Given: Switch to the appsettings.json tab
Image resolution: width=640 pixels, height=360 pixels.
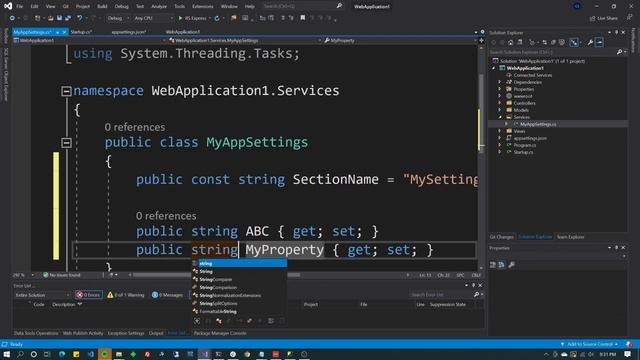Looking at the screenshot, I should (129, 32).
